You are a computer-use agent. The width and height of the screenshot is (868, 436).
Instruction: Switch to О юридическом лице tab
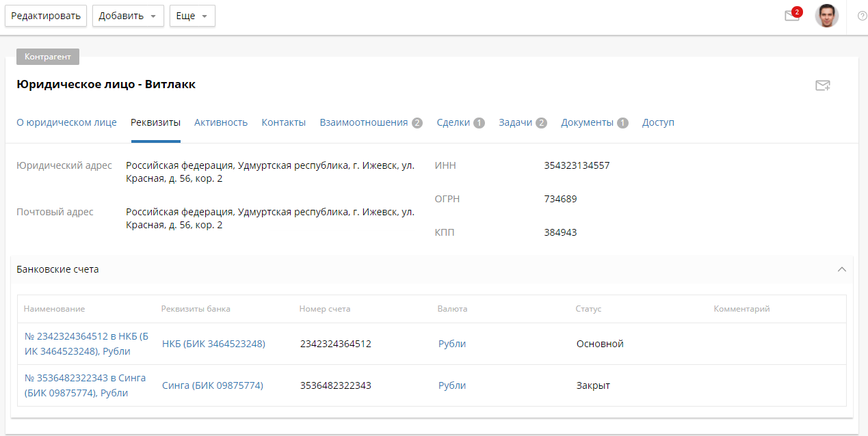66,122
